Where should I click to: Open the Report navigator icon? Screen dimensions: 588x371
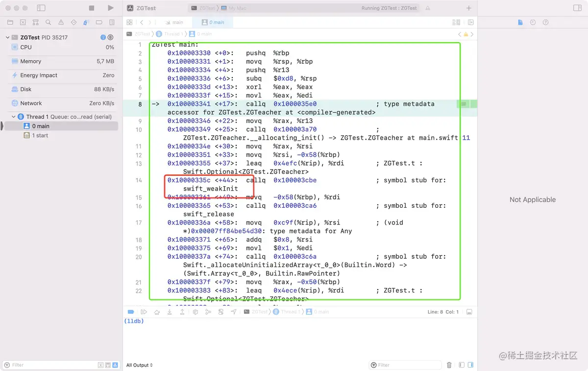click(112, 23)
